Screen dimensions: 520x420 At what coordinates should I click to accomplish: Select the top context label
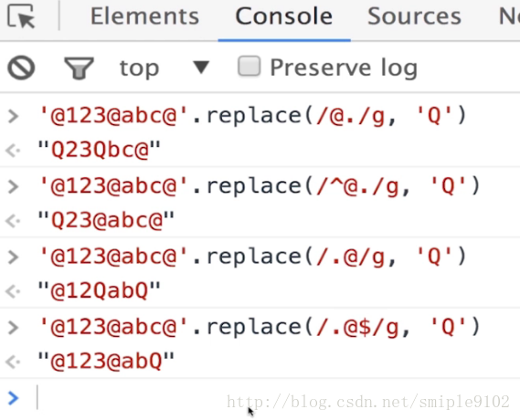pos(139,68)
